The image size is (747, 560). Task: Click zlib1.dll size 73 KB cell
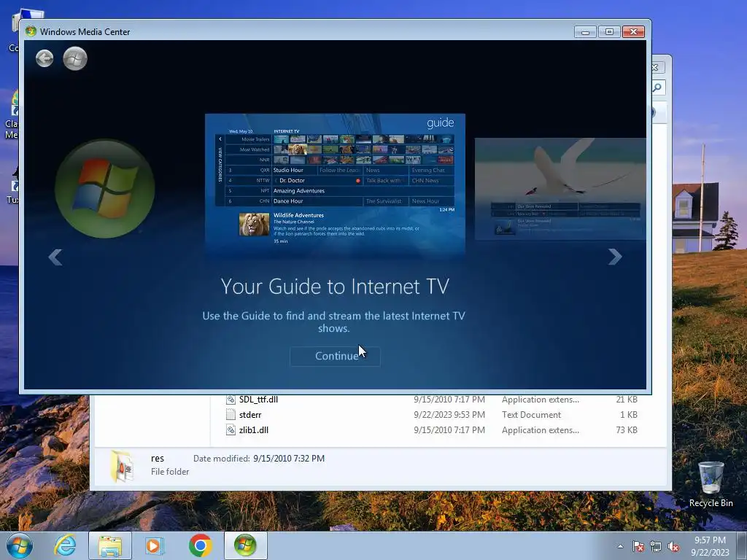tap(627, 430)
